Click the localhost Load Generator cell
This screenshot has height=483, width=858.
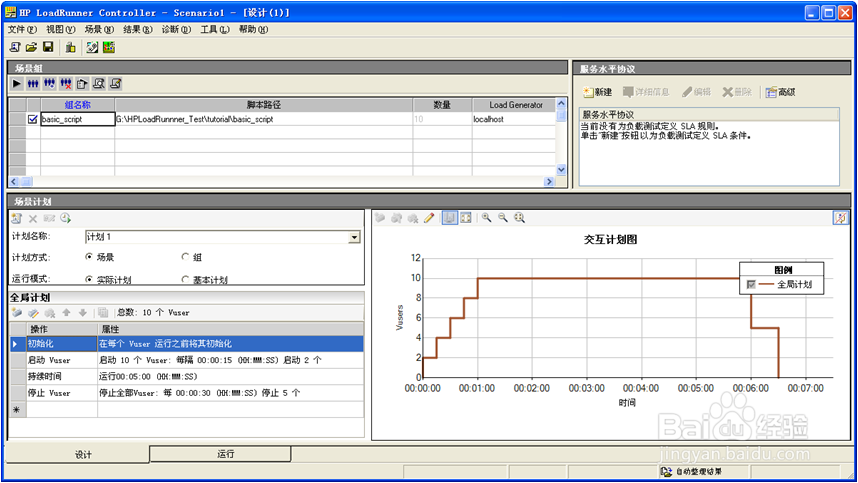point(514,119)
